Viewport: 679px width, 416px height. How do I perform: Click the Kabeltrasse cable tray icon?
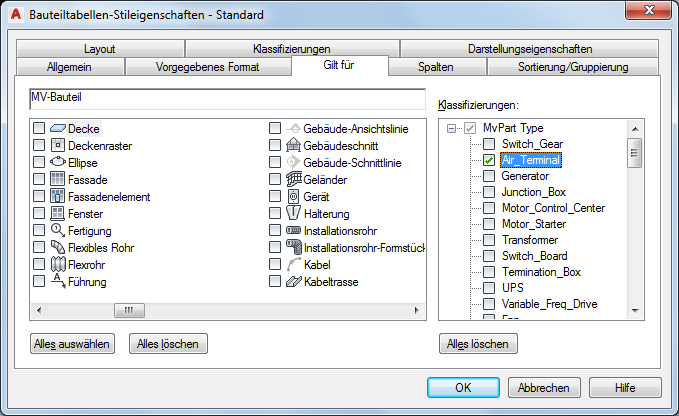[293, 281]
